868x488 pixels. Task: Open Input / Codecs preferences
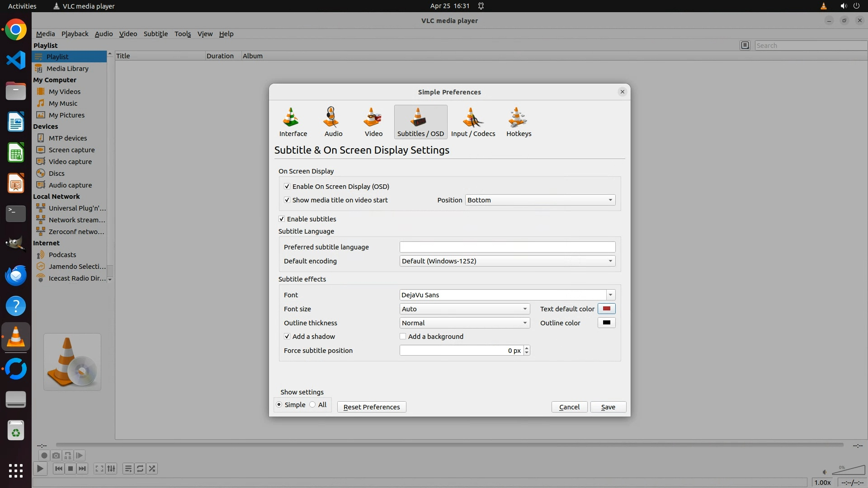click(x=473, y=122)
